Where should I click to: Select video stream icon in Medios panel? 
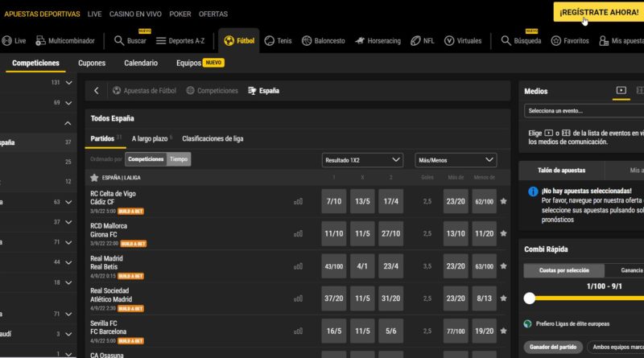pyautogui.click(x=621, y=90)
